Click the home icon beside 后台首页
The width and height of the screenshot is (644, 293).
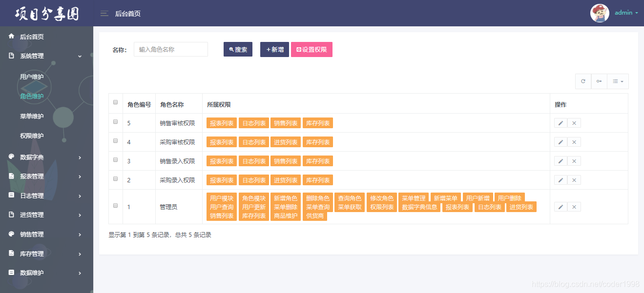click(x=11, y=36)
